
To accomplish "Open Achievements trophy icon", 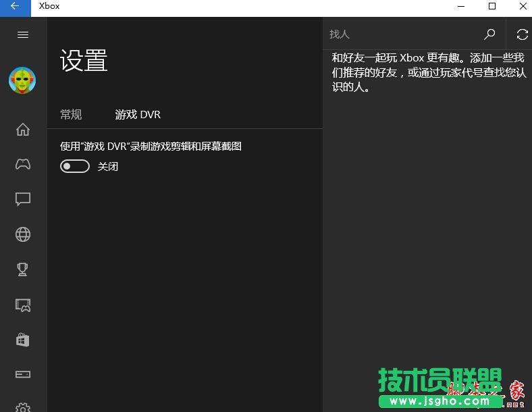I will [x=23, y=269].
